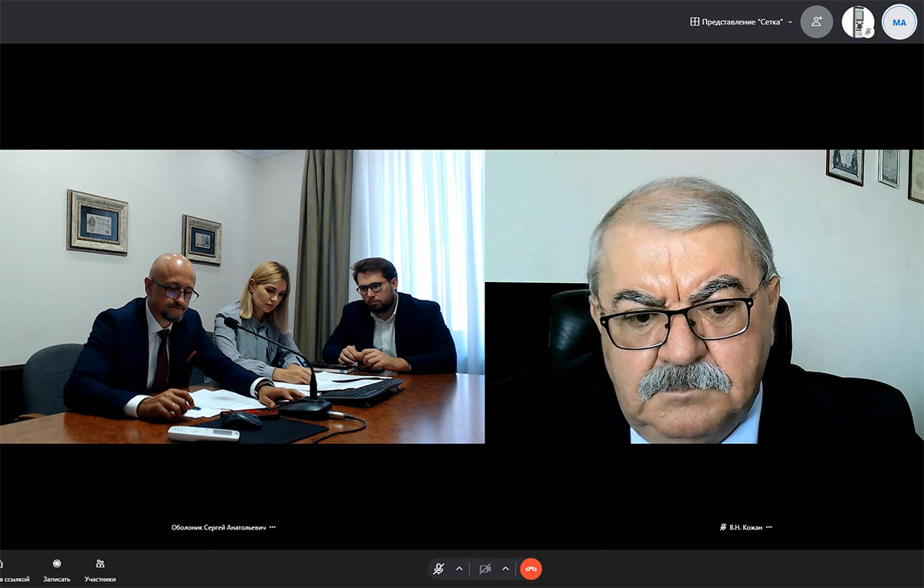Open more options for Оболоник Сергей Анатольевич
The height and width of the screenshot is (588, 924).
click(x=273, y=528)
